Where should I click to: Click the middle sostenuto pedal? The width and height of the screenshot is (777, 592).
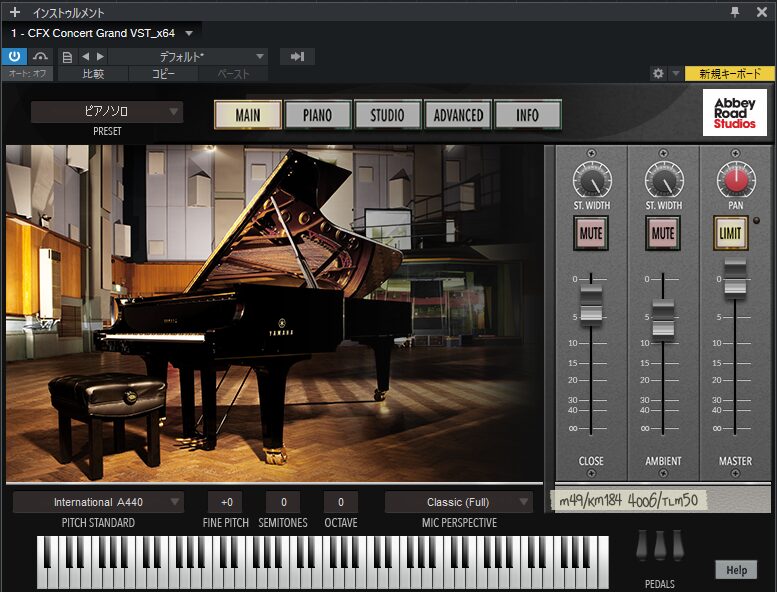(x=660, y=545)
